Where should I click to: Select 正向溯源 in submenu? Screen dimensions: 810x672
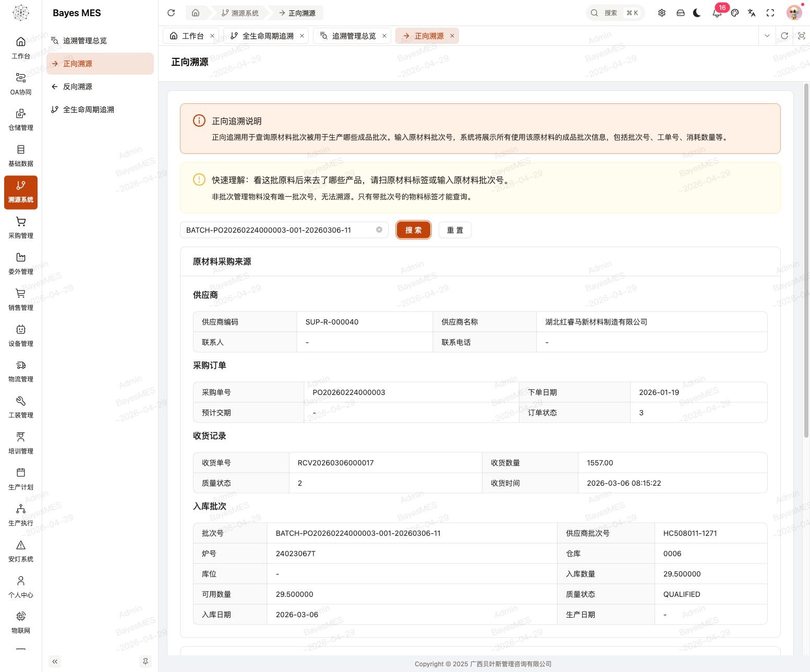tap(100, 64)
